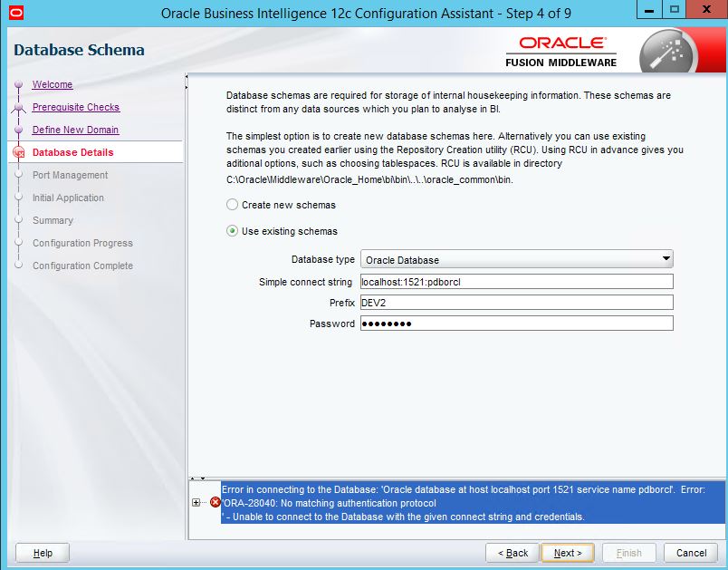Screen dimensions: 728x570
Task: Click the Next button
Action: tap(567, 553)
